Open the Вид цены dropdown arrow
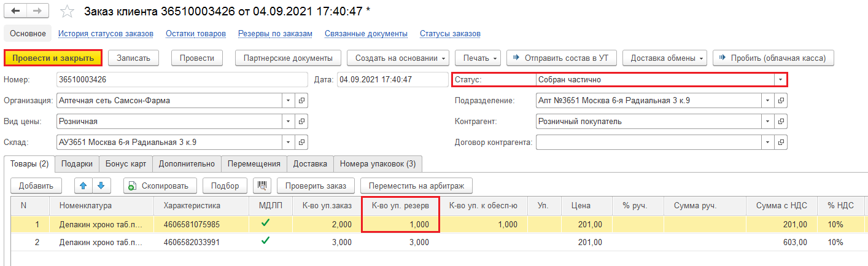 click(289, 121)
